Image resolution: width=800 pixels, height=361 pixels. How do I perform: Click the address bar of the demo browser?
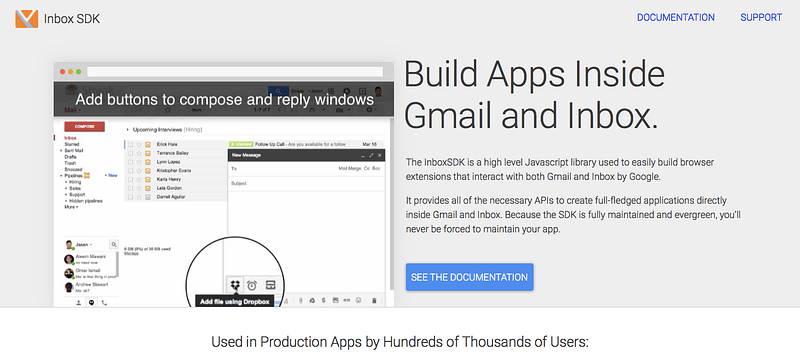[x=235, y=71]
